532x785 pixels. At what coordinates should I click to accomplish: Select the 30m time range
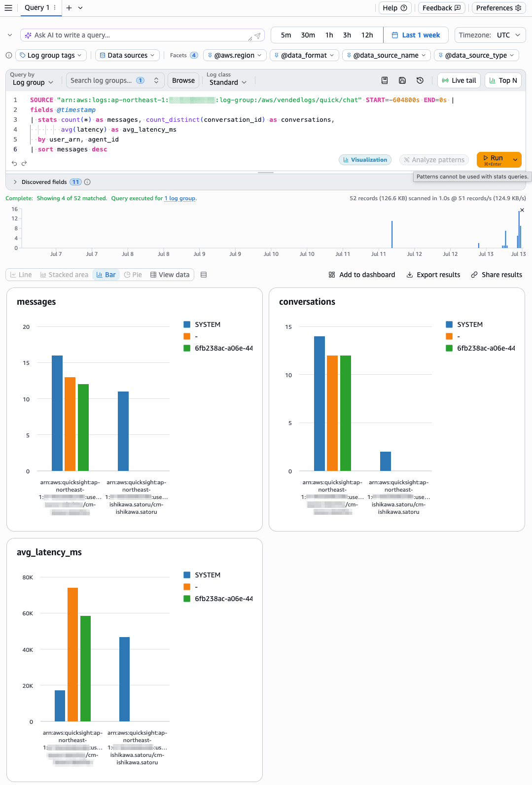pos(308,35)
